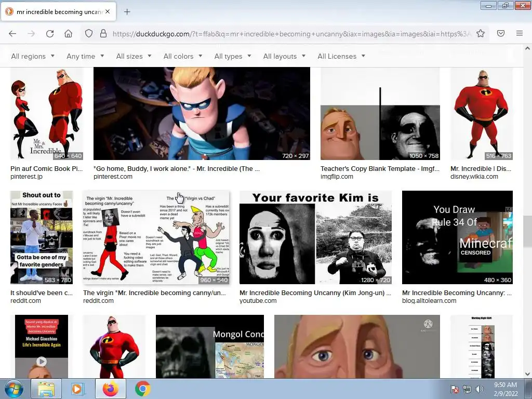Image resolution: width=532 pixels, height=399 pixels.
Task: Open the Virgin vs Chad meme image
Action: [x=156, y=237]
